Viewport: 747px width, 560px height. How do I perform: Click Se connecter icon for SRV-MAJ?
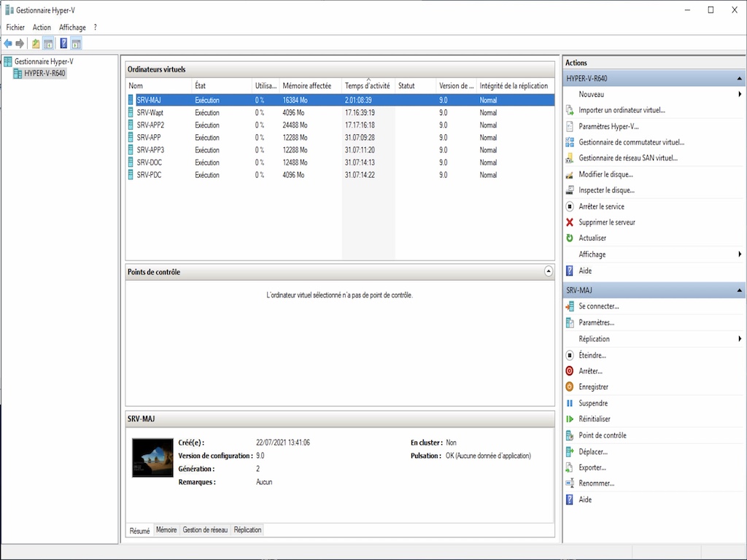pyautogui.click(x=570, y=306)
